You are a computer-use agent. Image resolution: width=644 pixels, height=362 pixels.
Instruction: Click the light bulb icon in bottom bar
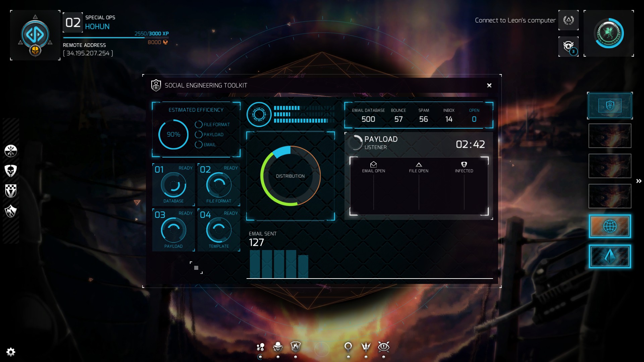point(348,347)
